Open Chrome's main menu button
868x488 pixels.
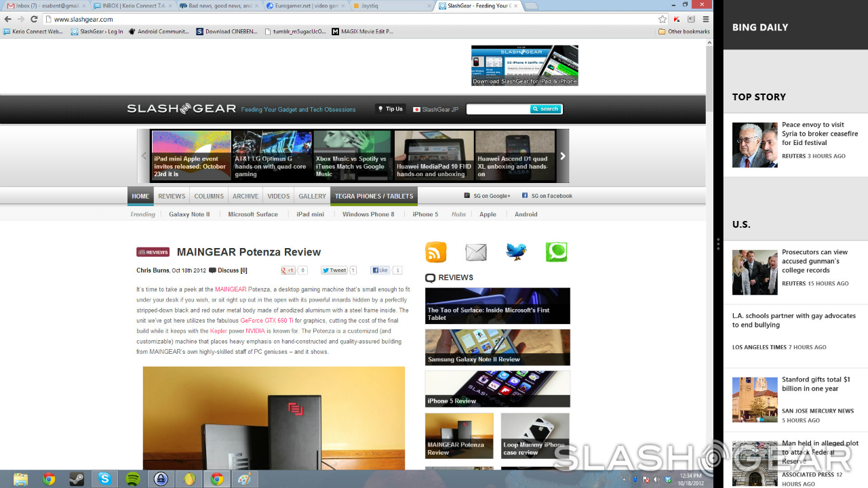coord(705,19)
